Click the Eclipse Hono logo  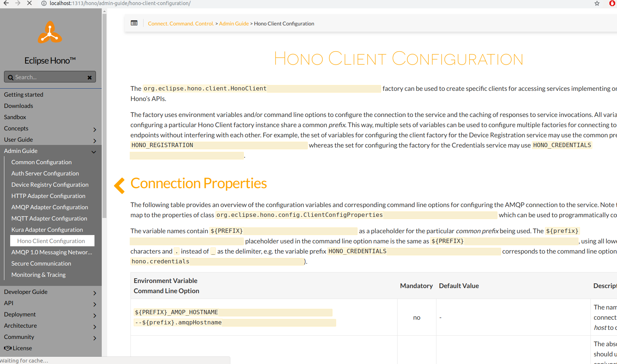(x=50, y=32)
